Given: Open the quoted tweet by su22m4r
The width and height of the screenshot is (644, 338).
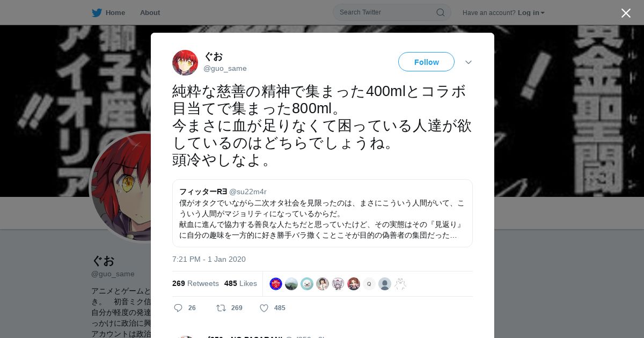Looking at the screenshot, I should point(323,213).
